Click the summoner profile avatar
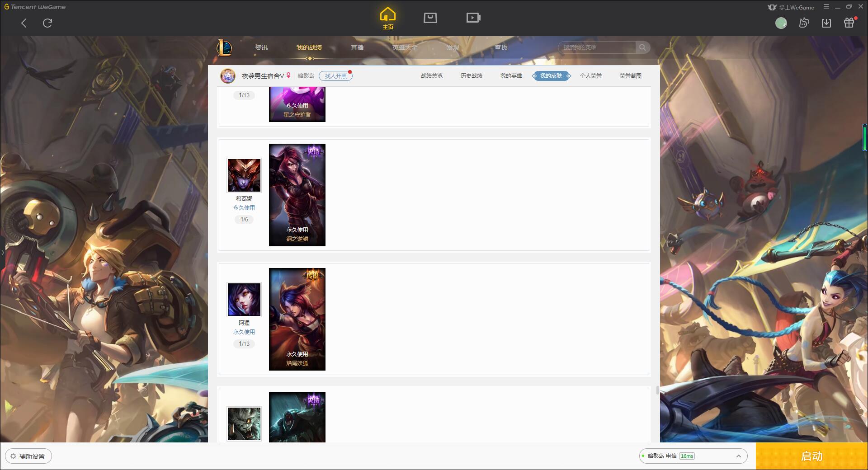The height and width of the screenshot is (470, 868). [228, 76]
